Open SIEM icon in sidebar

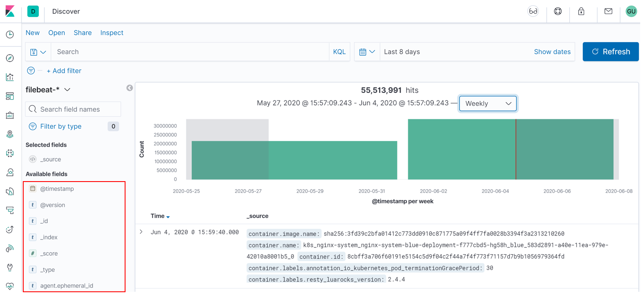[10, 249]
